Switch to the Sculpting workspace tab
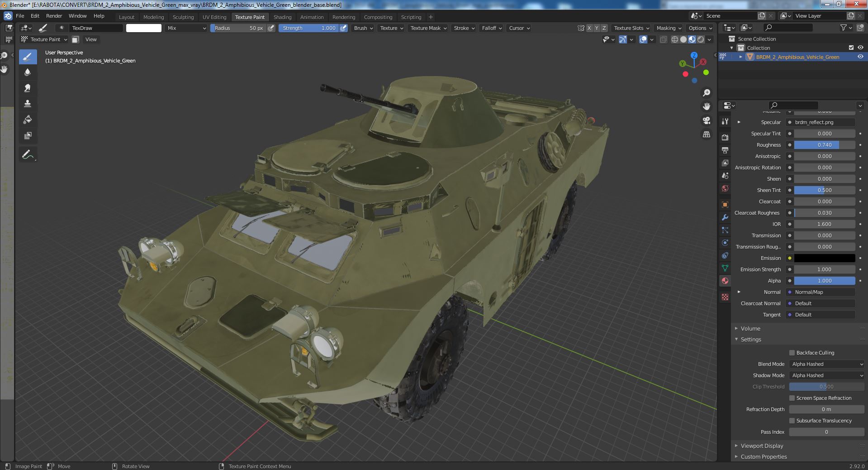Image resolution: width=868 pixels, height=470 pixels. click(183, 17)
